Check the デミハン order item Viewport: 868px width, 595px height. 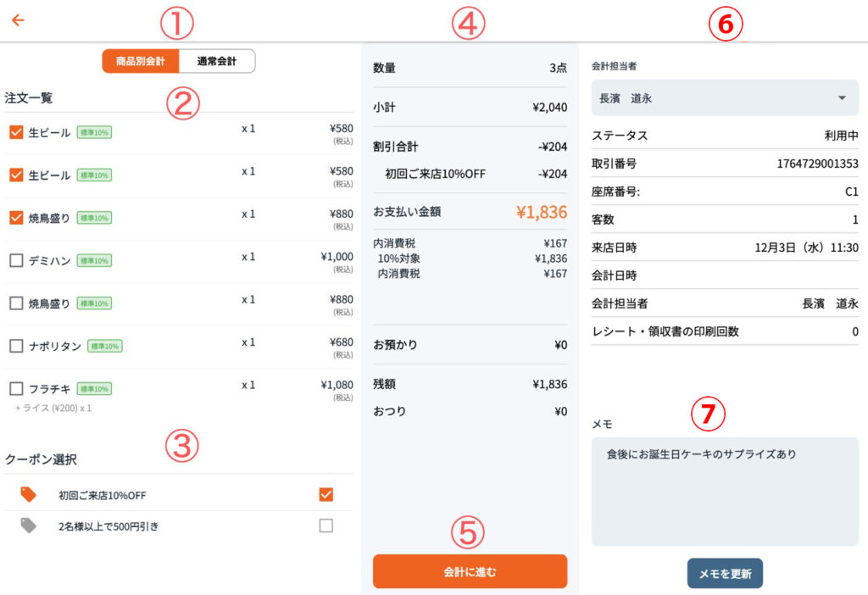pyautogui.click(x=16, y=260)
